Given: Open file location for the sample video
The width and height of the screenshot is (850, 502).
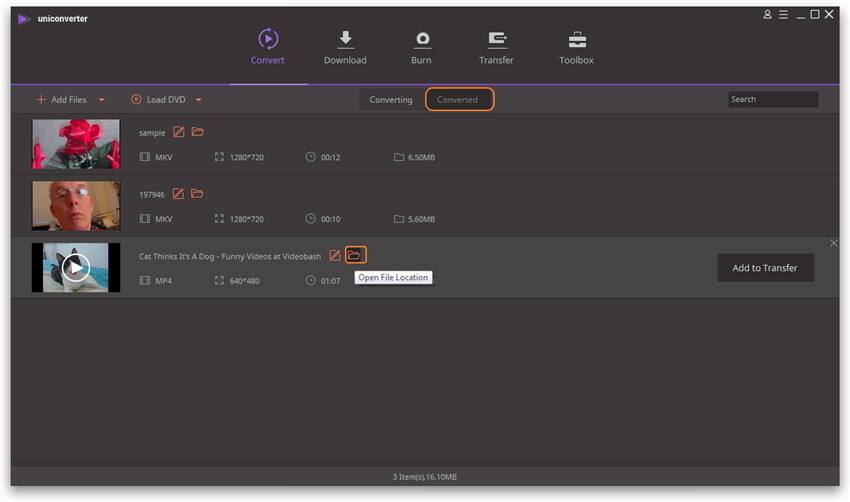Looking at the screenshot, I should [198, 132].
